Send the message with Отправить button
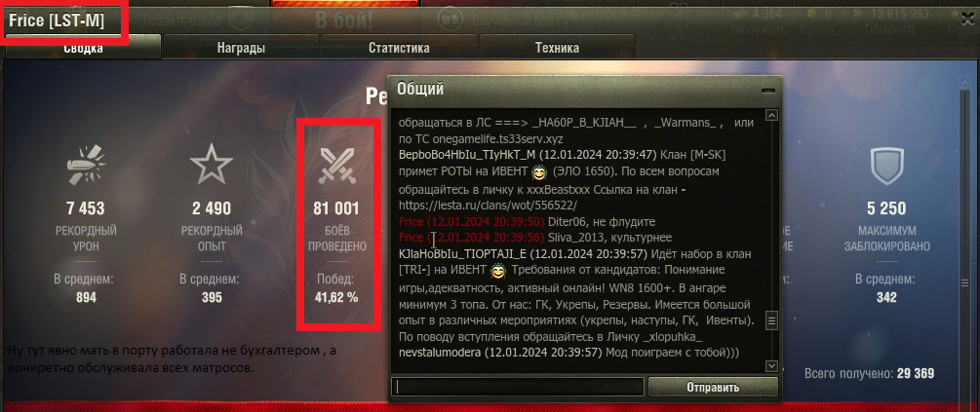980x412 pixels. click(x=713, y=387)
